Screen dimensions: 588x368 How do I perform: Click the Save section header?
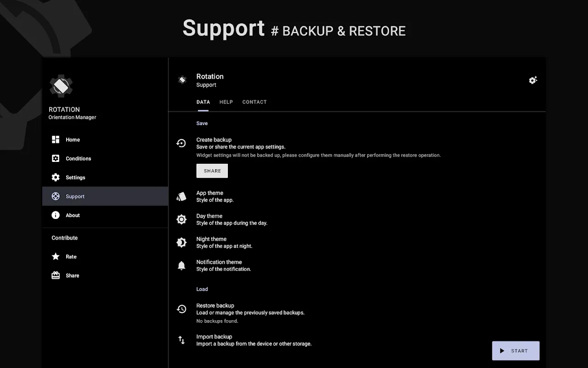pyautogui.click(x=202, y=123)
